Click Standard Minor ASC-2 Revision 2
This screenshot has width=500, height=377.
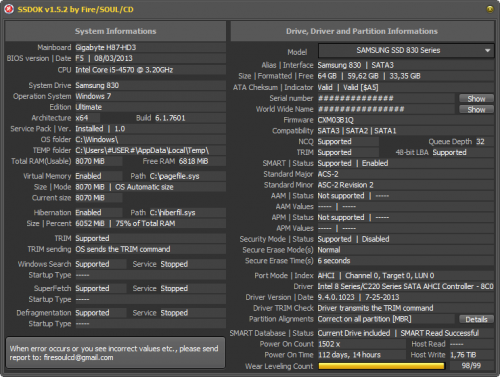click(x=346, y=185)
